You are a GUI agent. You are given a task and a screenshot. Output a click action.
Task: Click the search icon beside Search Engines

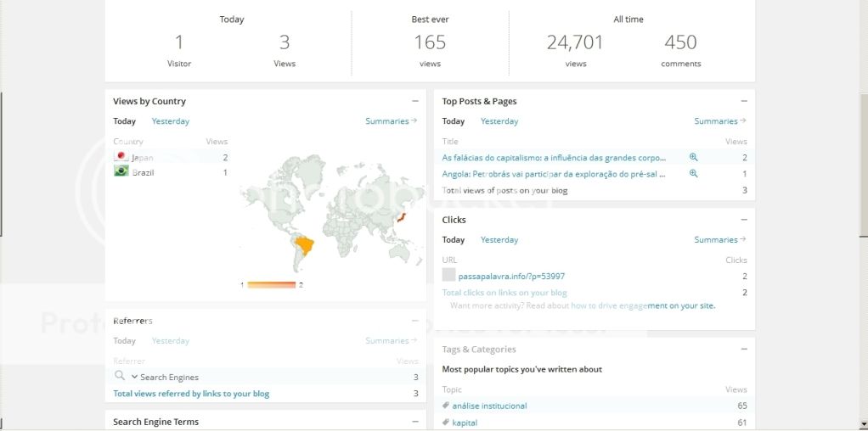(119, 376)
